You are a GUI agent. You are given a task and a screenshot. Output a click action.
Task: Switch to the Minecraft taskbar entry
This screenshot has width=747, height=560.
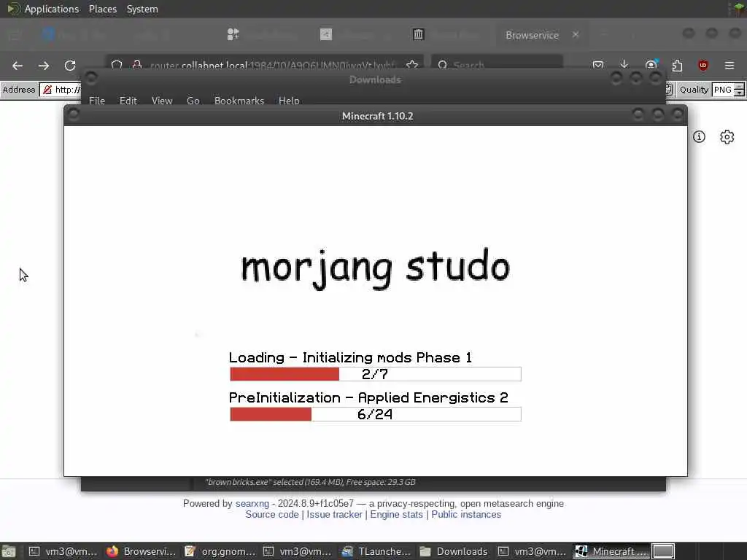[611, 551]
